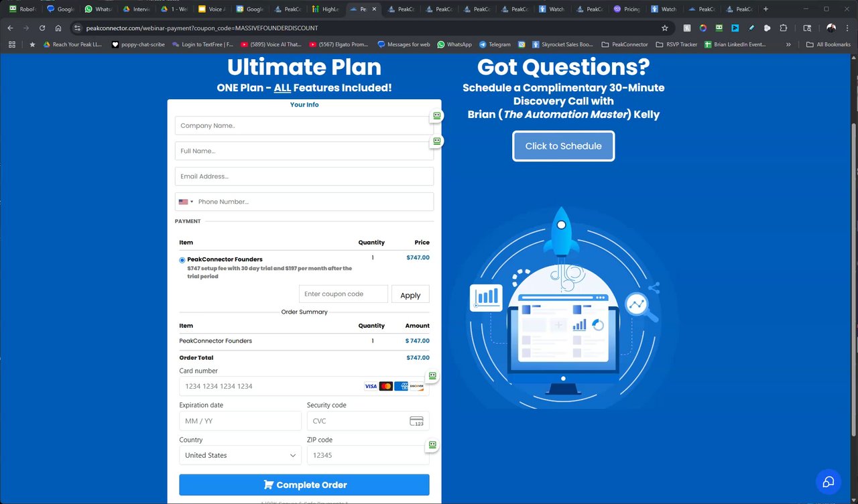Switch to the Voice AI tab
Image resolution: width=858 pixels, height=504 pixels.
tap(211, 9)
